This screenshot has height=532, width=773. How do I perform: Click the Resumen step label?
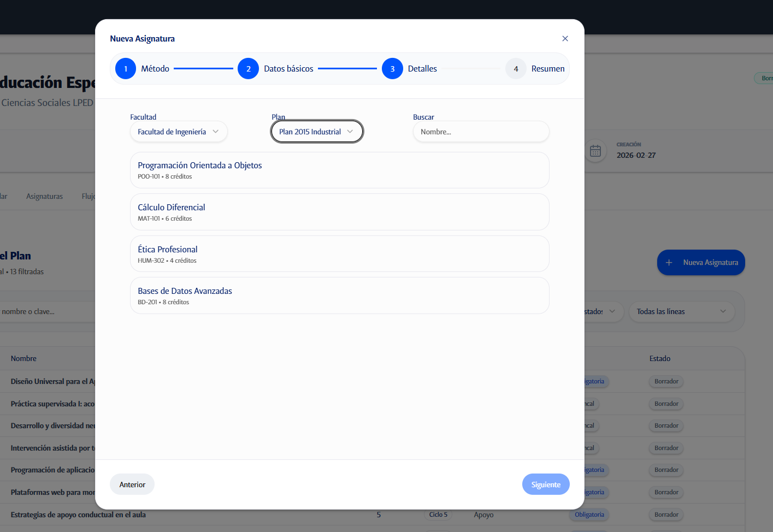[548, 69]
